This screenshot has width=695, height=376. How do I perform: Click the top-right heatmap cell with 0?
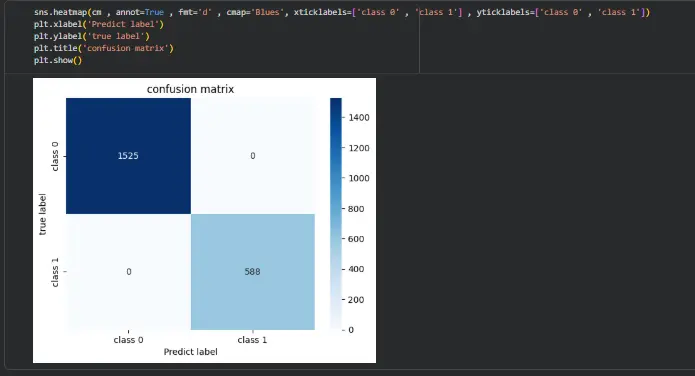[x=253, y=156]
